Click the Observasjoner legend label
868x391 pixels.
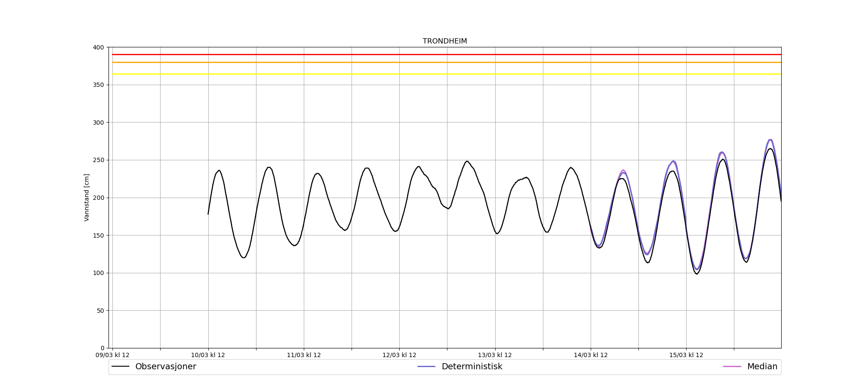coord(165,367)
